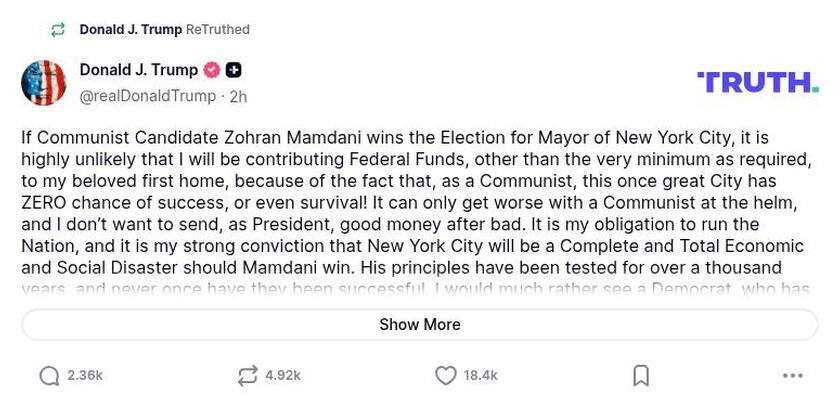840x414 pixels.
Task: Open the three-dot more options menu
Action: coord(792,376)
